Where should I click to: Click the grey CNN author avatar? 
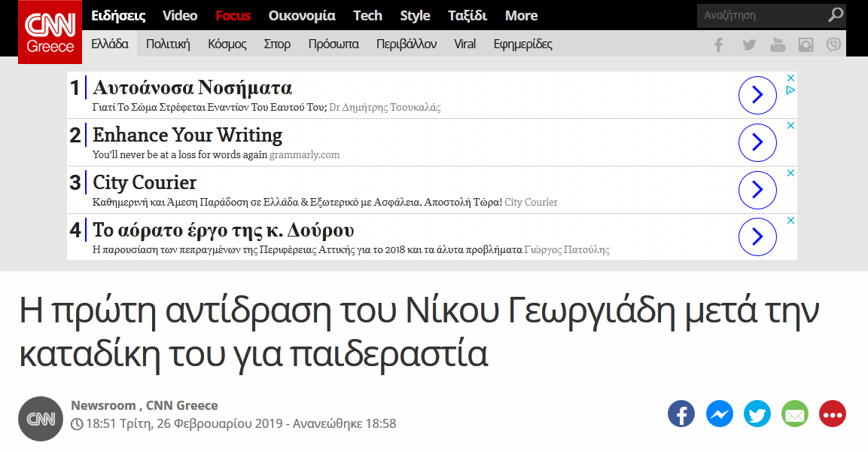pyautogui.click(x=41, y=419)
